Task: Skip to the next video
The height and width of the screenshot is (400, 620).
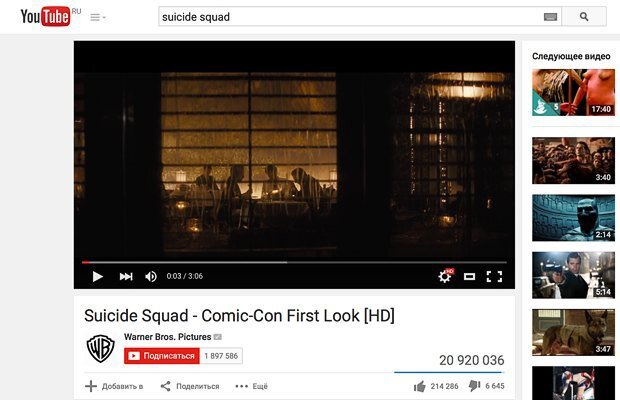Action: point(126,276)
